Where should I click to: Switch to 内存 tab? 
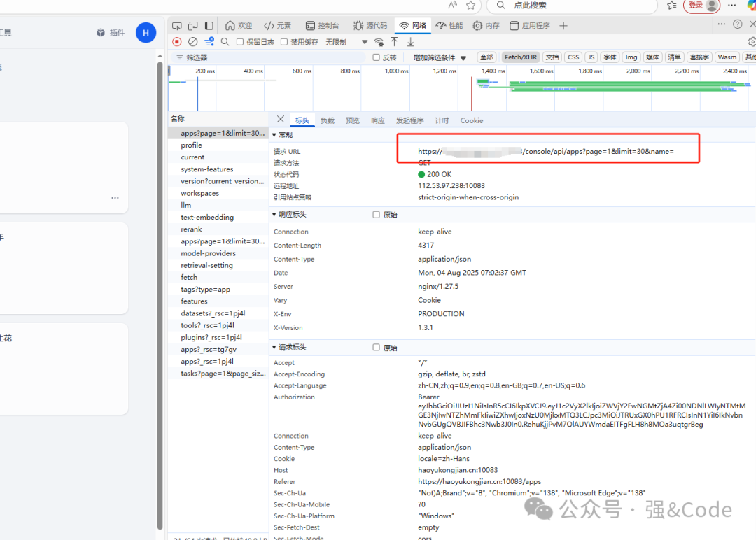click(x=486, y=25)
